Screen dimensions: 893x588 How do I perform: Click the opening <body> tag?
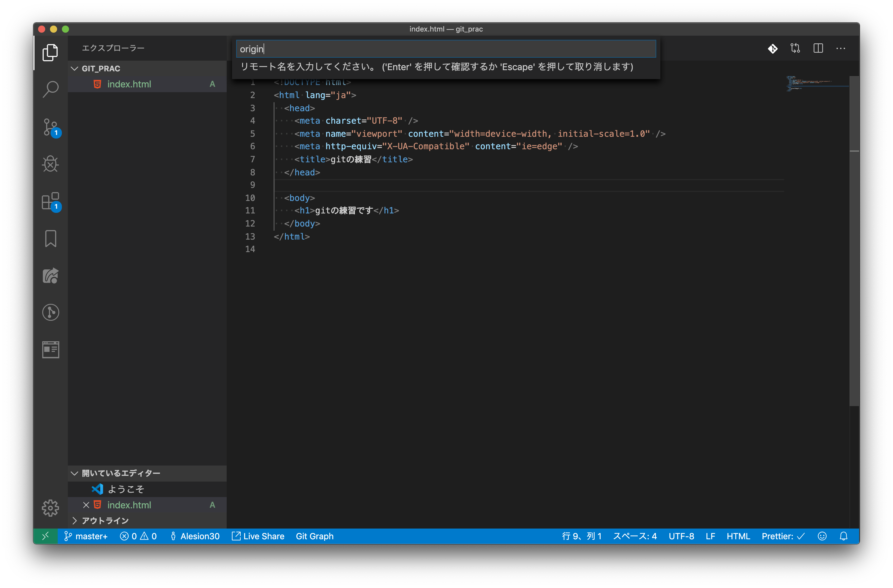click(x=299, y=198)
